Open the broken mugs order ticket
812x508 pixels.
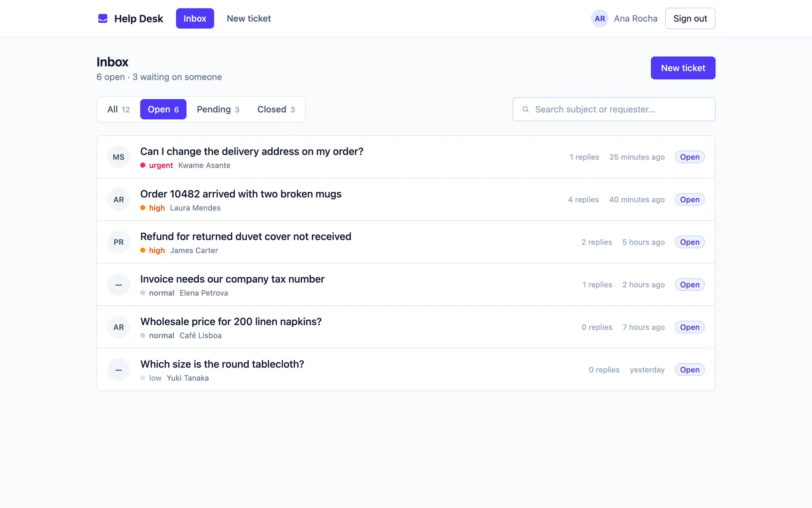pyautogui.click(x=406, y=199)
